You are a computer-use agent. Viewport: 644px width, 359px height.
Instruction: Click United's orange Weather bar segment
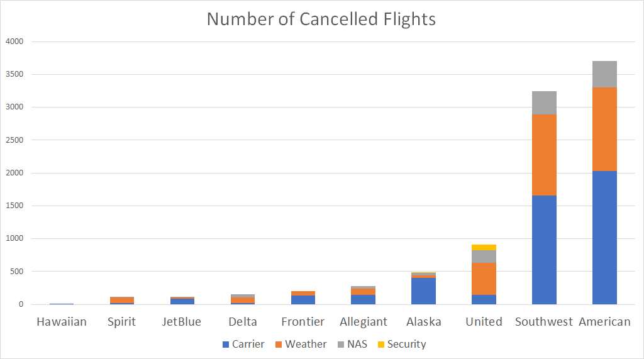[x=484, y=279]
